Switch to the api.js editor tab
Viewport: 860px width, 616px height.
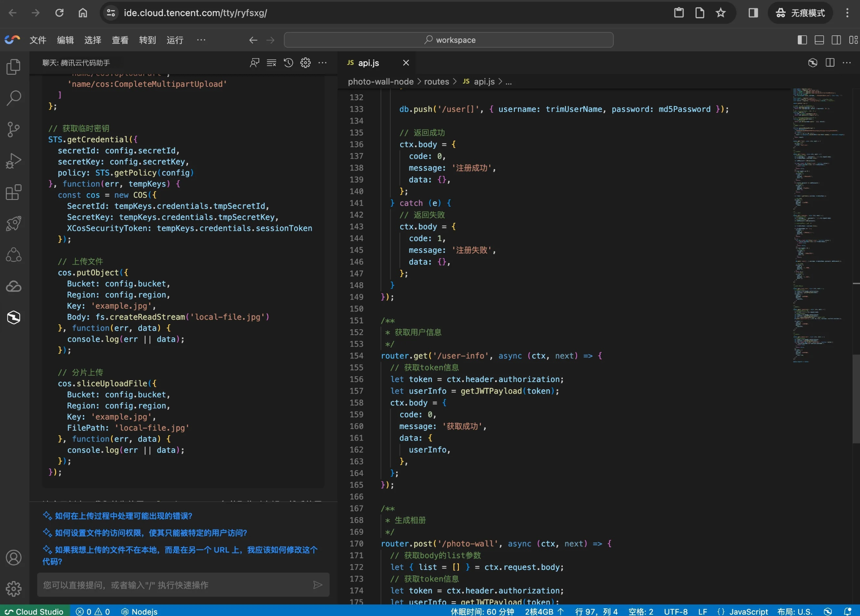(368, 63)
